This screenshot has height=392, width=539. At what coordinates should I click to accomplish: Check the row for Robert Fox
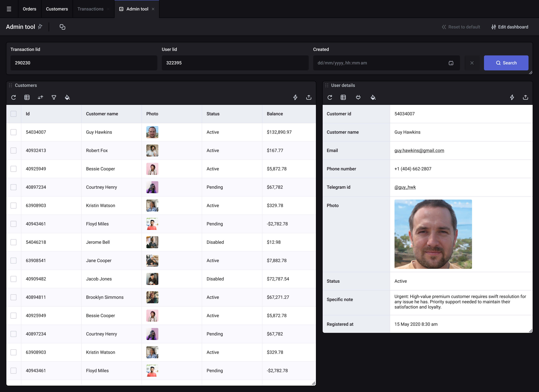(13, 151)
